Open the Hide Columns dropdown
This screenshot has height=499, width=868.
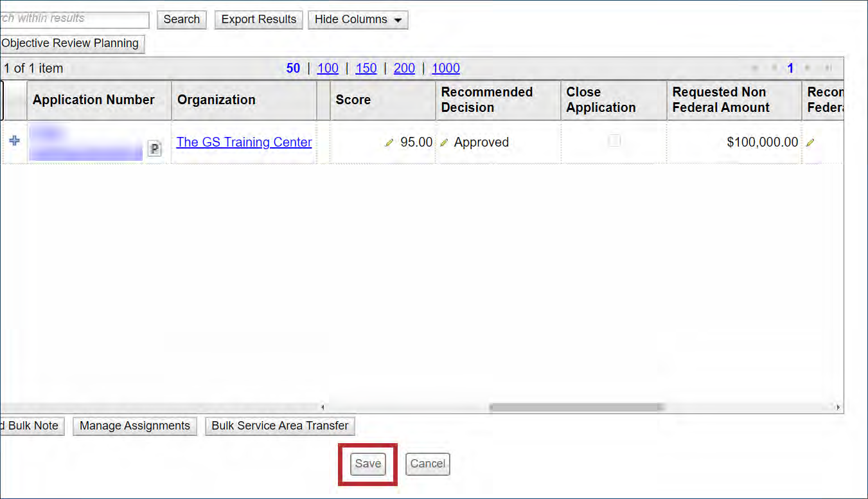[358, 19]
